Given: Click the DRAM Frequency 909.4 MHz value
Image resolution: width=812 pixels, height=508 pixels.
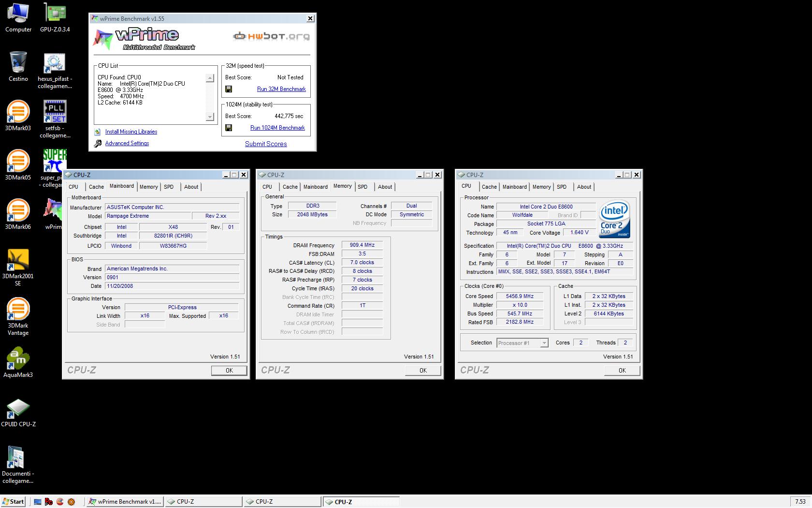Looking at the screenshot, I should pyautogui.click(x=362, y=245).
